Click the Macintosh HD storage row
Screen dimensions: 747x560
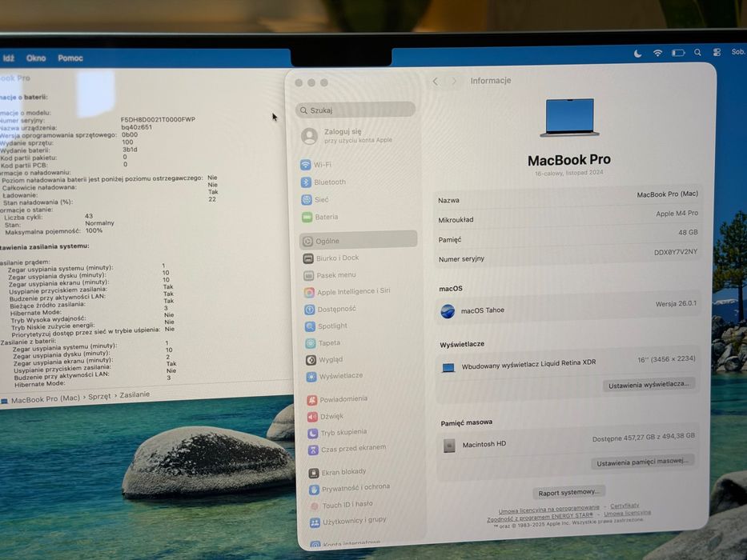[567, 443]
